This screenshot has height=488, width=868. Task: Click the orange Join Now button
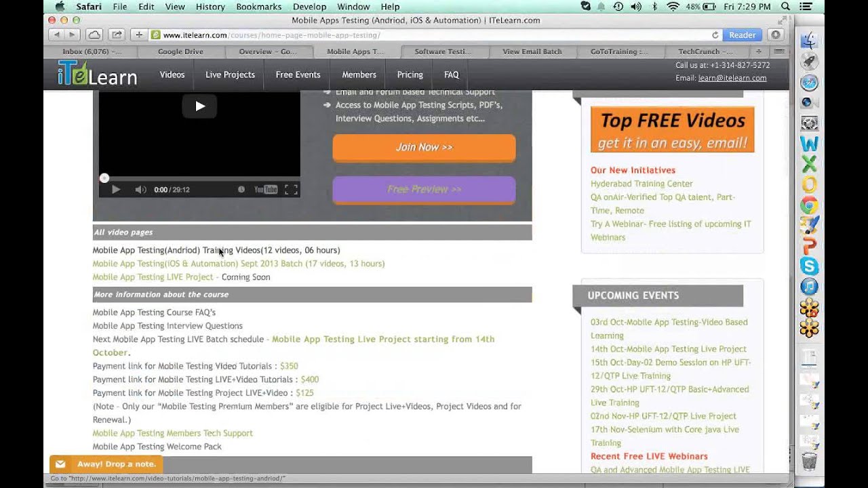(x=424, y=148)
